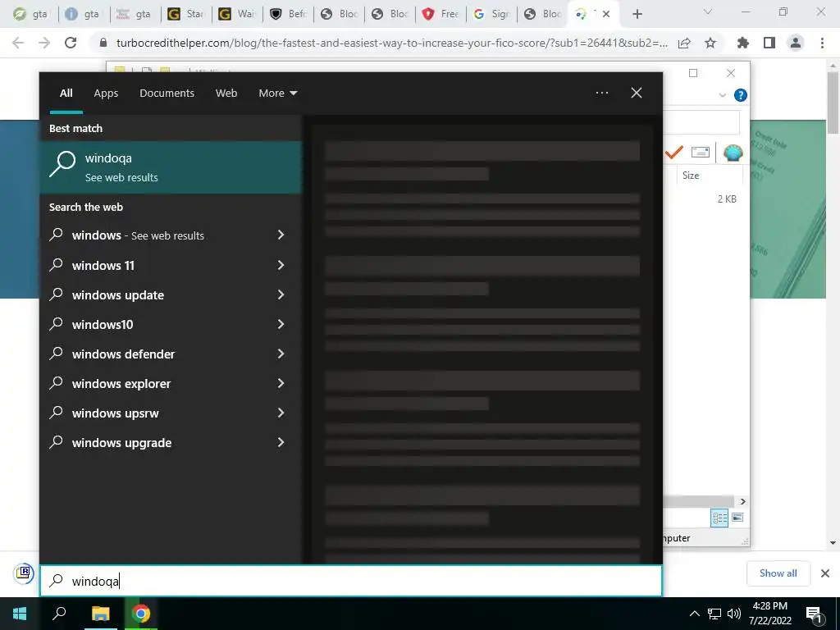Open the Chrome extensions puzzle icon
840x630 pixels.
pyautogui.click(x=742, y=43)
